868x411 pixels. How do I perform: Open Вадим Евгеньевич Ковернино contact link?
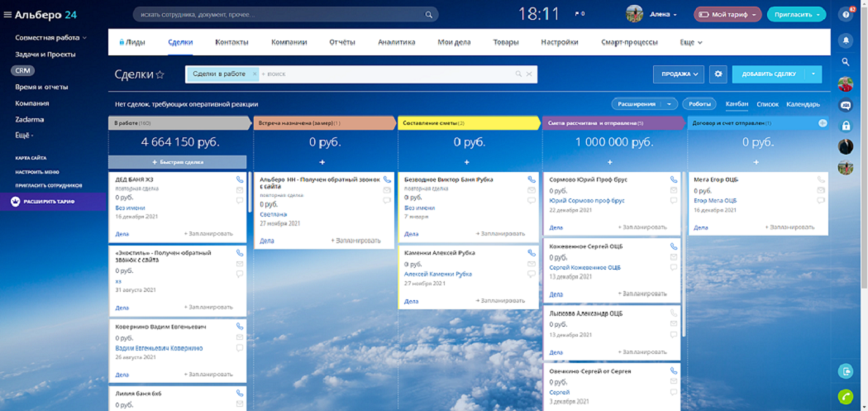[x=159, y=348]
